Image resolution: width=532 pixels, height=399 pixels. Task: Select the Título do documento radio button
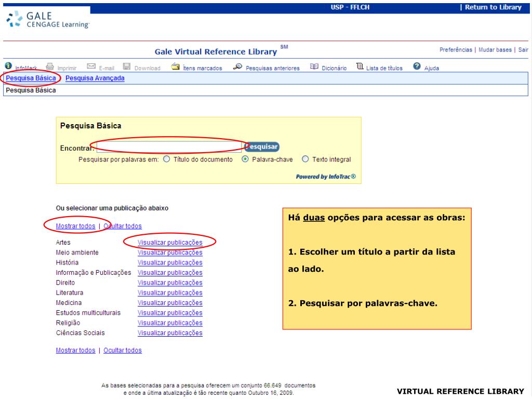tap(167, 159)
